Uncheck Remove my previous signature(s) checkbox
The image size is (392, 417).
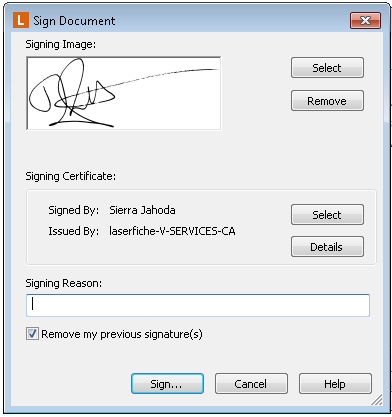pyautogui.click(x=32, y=334)
